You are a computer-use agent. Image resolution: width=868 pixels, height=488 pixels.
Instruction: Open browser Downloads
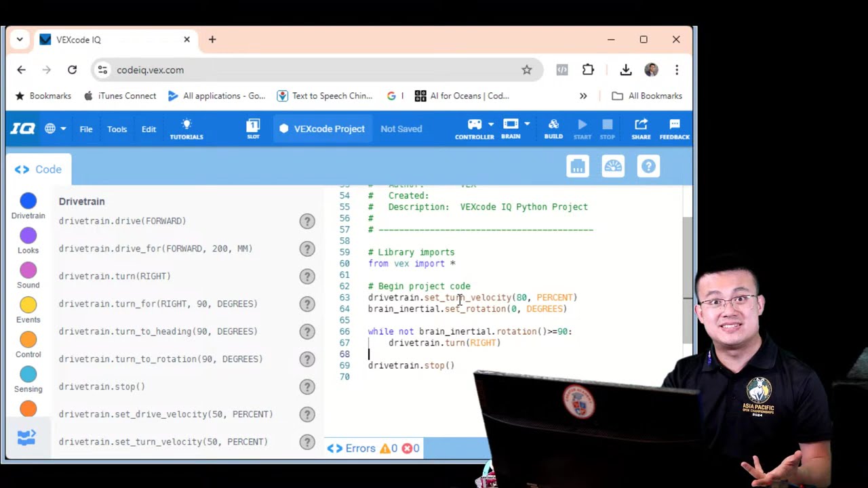[x=626, y=70]
